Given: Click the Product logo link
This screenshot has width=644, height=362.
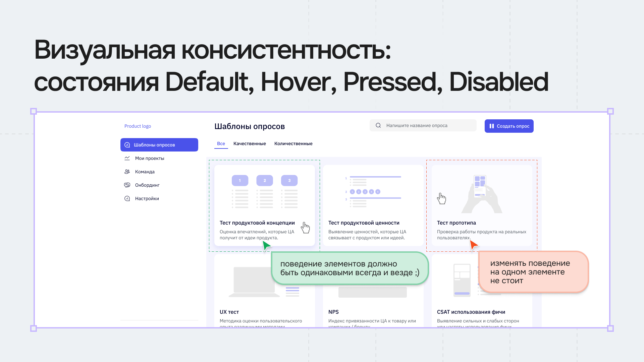Looking at the screenshot, I should (138, 126).
